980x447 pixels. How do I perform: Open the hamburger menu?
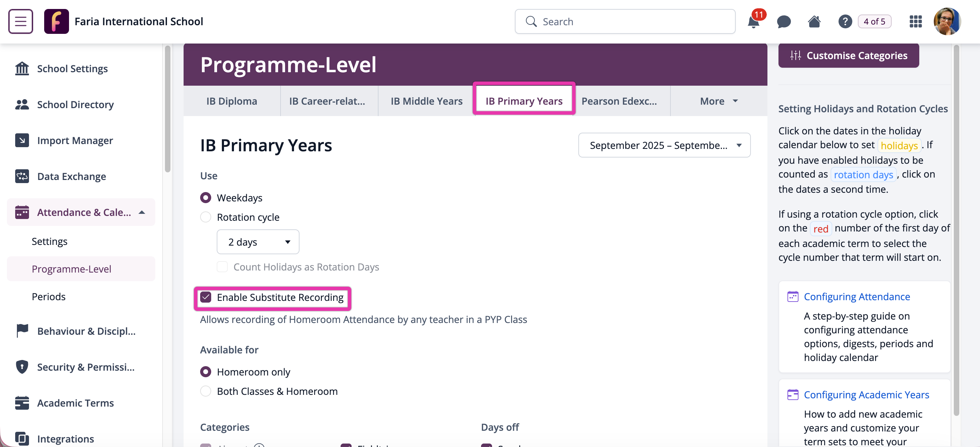point(21,21)
